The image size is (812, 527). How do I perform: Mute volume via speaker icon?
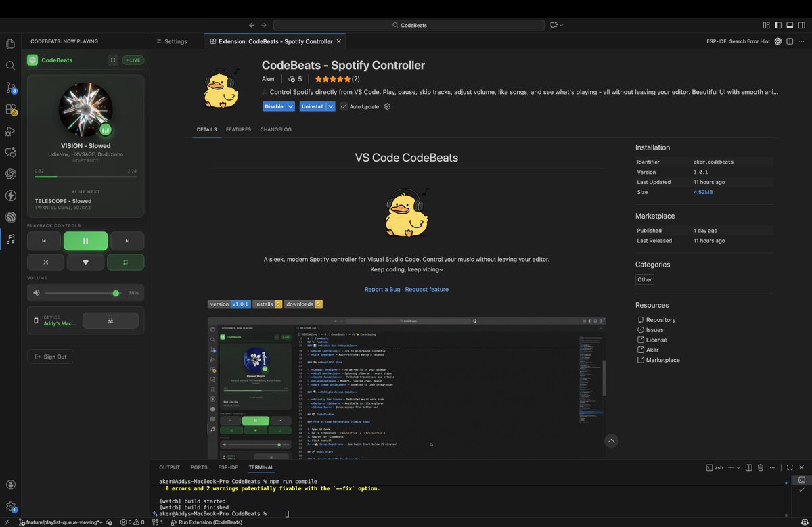37,293
